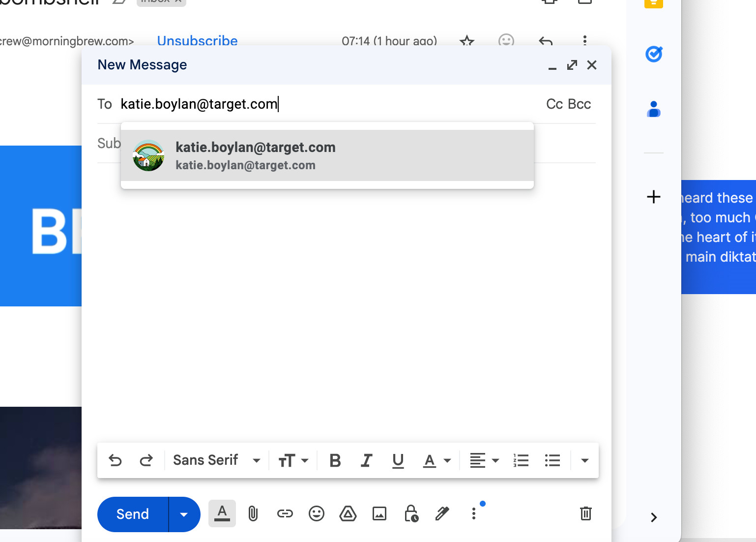Viewport: 756px width, 542px height.
Task: Insert a link
Action: 285,514
